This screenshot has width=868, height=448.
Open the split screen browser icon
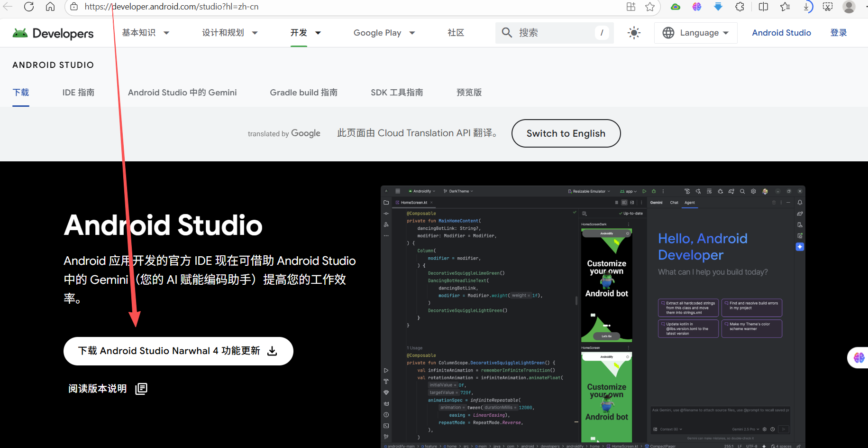click(763, 7)
